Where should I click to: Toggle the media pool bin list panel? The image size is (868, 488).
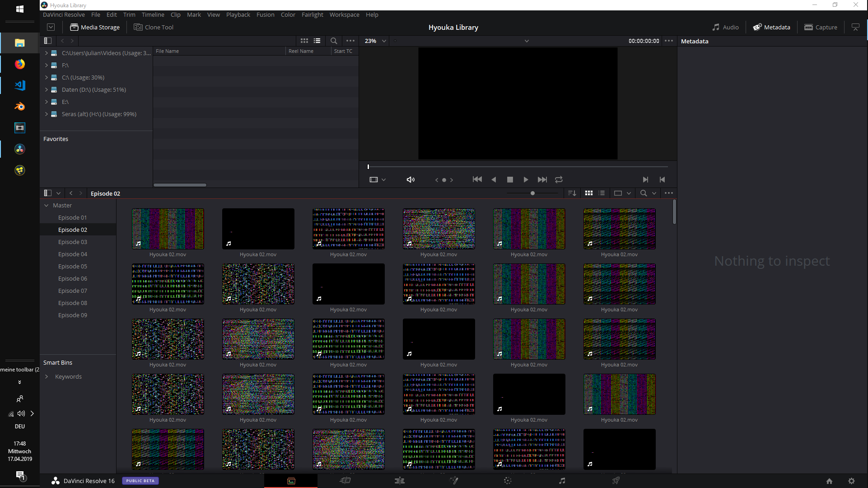point(48,193)
